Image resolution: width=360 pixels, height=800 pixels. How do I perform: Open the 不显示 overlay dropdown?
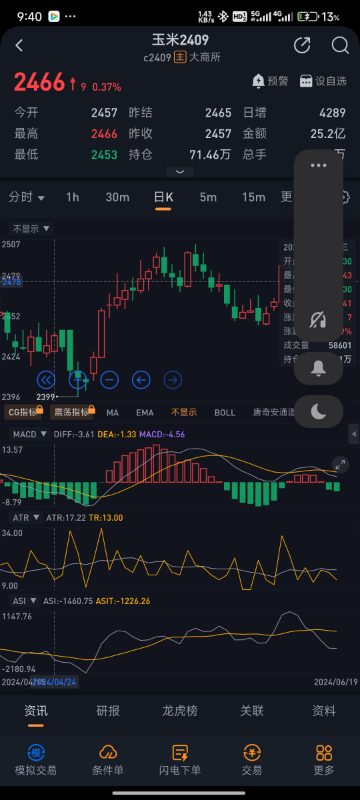(32, 229)
